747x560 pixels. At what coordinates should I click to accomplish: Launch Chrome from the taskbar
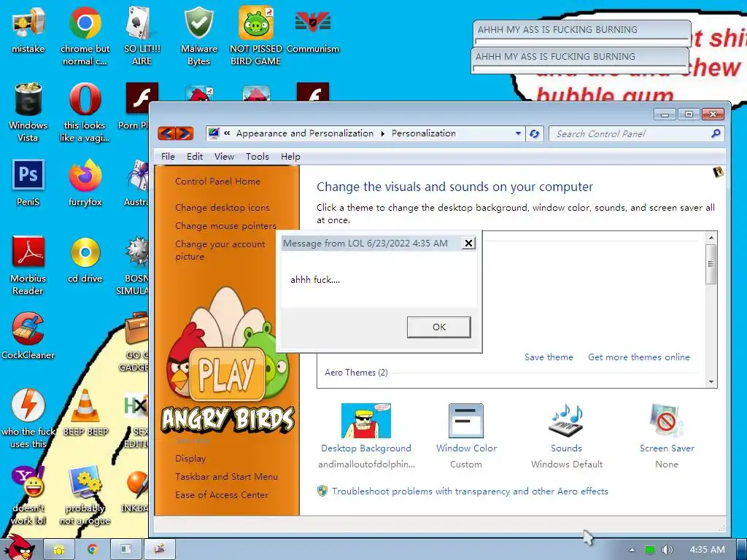click(93, 550)
